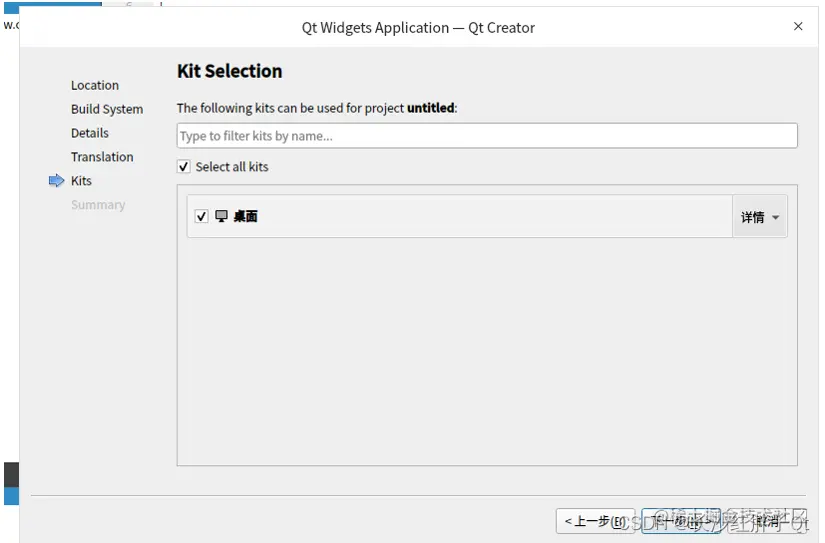Click the blue arrow marking the Kits step
Viewport: 825px width, 543px height.
pyautogui.click(x=56, y=181)
